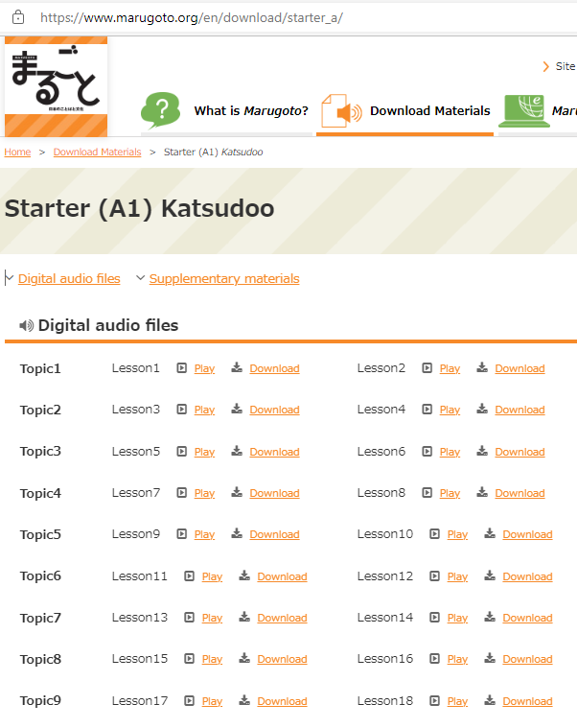Image resolution: width=577 pixels, height=728 pixels.
Task: Download Lesson16 audio file link
Action: 527,659
